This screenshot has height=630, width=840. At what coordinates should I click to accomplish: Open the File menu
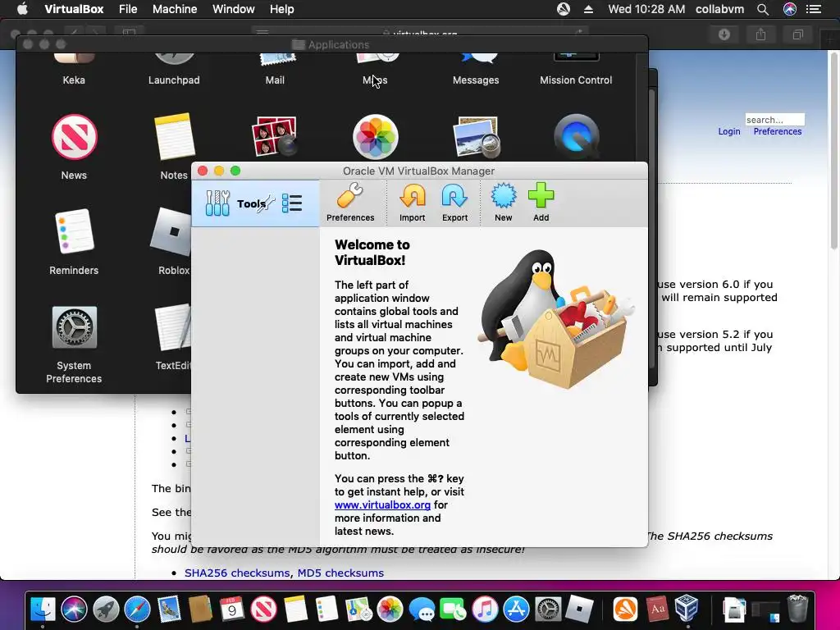pos(128,9)
